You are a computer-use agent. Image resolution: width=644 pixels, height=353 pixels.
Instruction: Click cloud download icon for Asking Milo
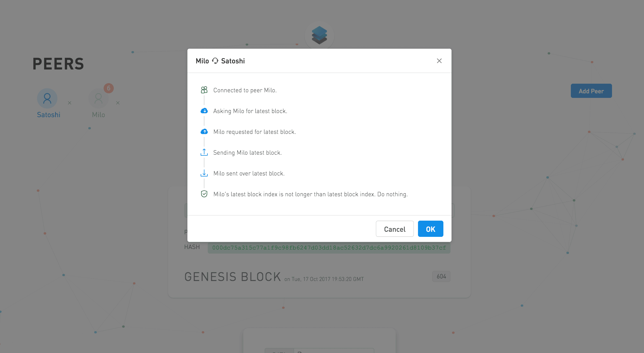(204, 111)
